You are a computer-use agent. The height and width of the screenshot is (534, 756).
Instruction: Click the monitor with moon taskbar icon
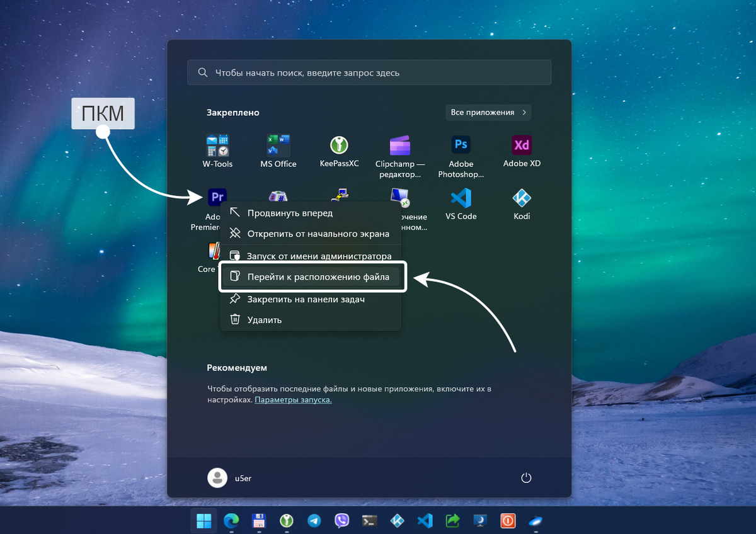click(x=480, y=521)
